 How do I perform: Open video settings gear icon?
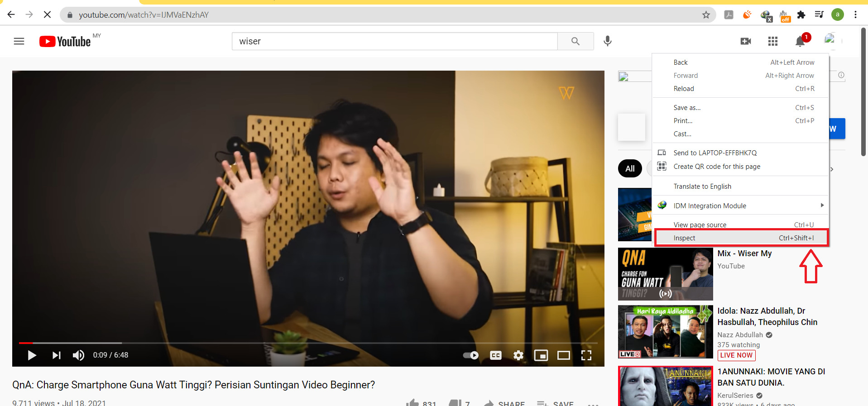(518, 355)
